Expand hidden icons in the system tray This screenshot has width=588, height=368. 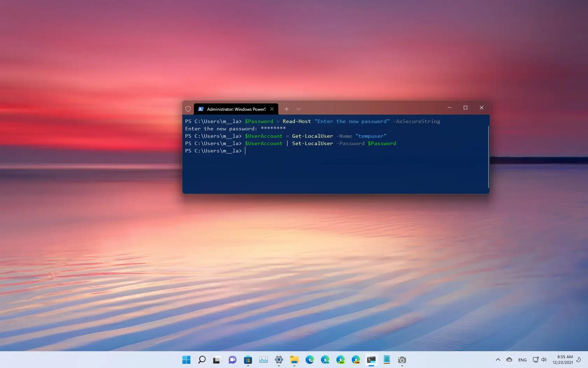(498, 360)
